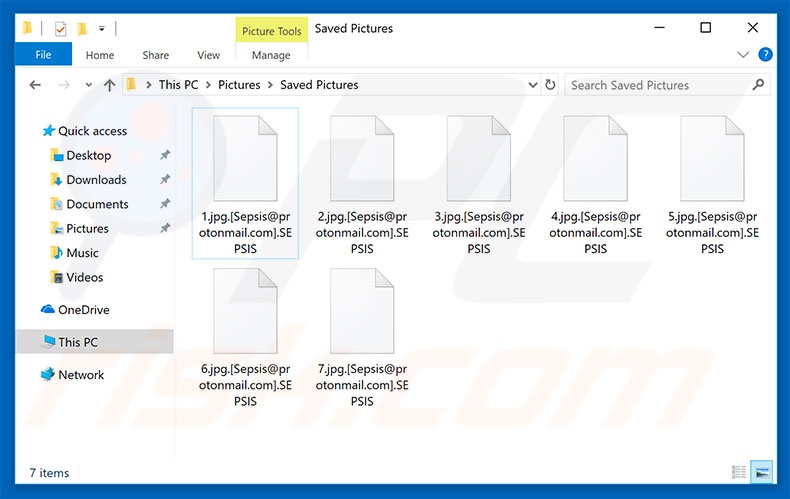Open Customize Quick Access Toolbar dropdown arrow
Image resolution: width=790 pixels, height=499 pixels.
pos(102,29)
